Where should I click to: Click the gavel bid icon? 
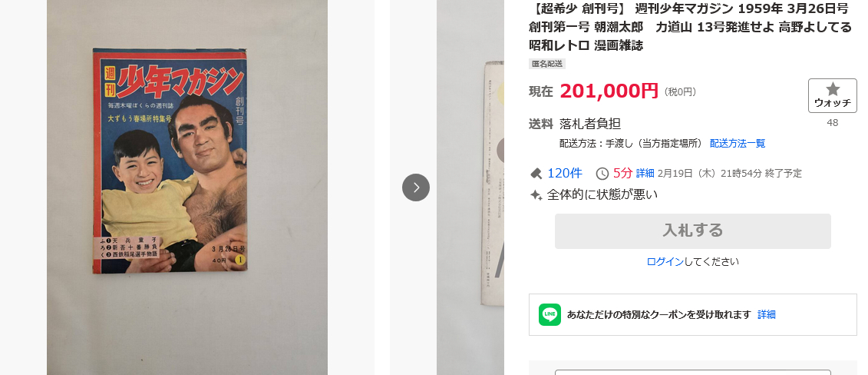pos(536,174)
